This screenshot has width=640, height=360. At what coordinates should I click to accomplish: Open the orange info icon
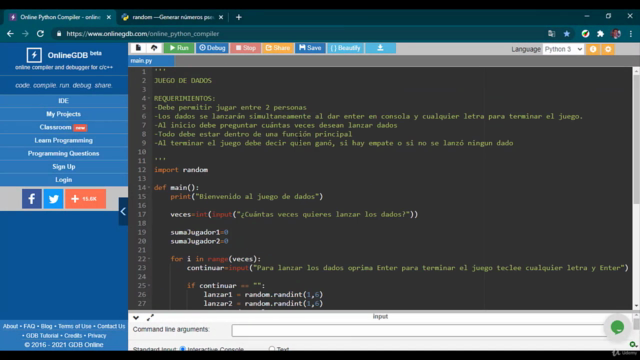tap(593, 49)
